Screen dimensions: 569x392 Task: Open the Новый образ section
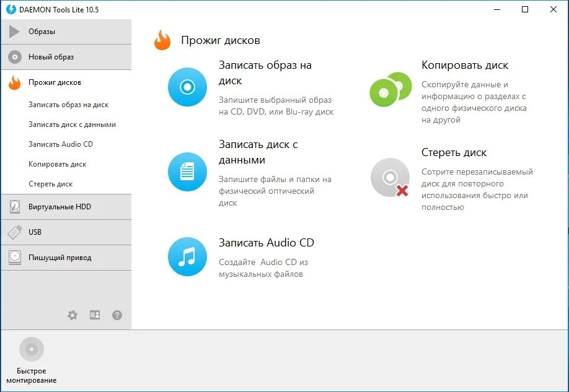click(66, 57)
